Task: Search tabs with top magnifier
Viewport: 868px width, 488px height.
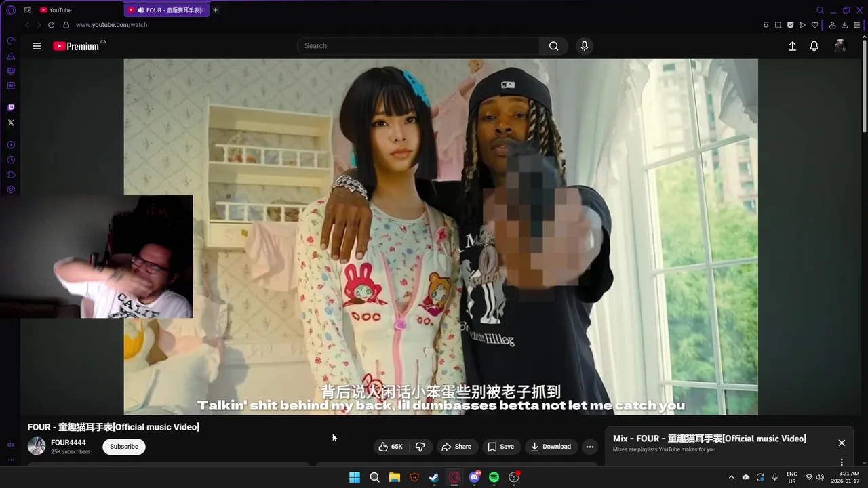Action: click(820, 10)
